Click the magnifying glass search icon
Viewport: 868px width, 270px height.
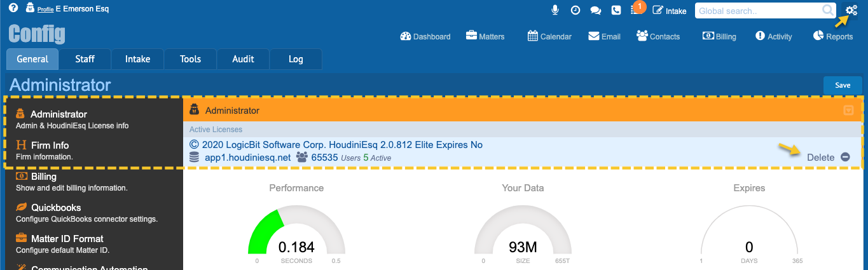point(827,11)
